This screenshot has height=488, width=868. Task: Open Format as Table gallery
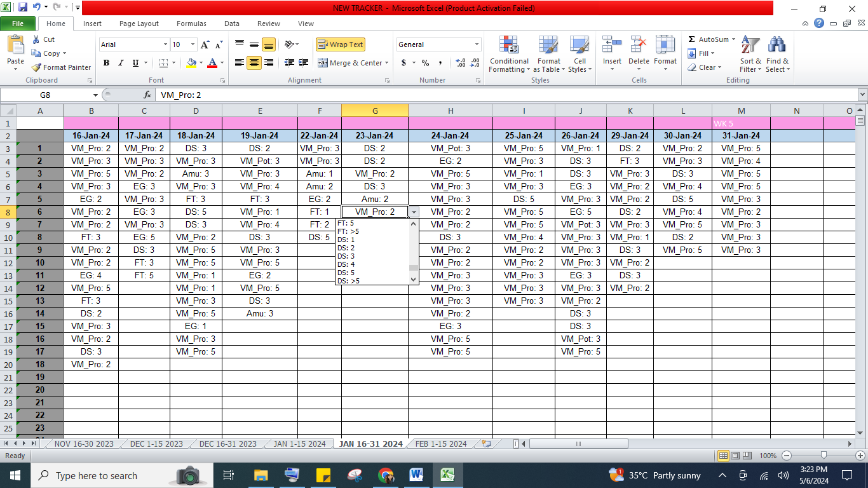pos(548,55)
